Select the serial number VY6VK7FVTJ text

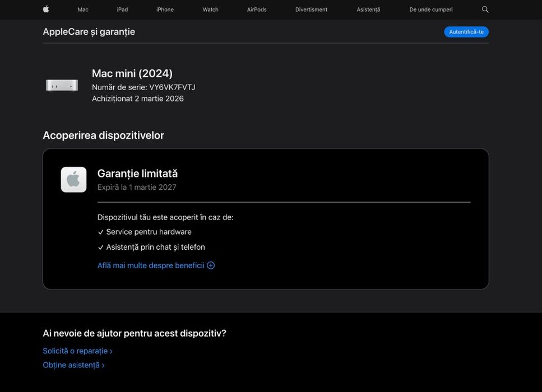pyautogui.click(x=172, y=87)
